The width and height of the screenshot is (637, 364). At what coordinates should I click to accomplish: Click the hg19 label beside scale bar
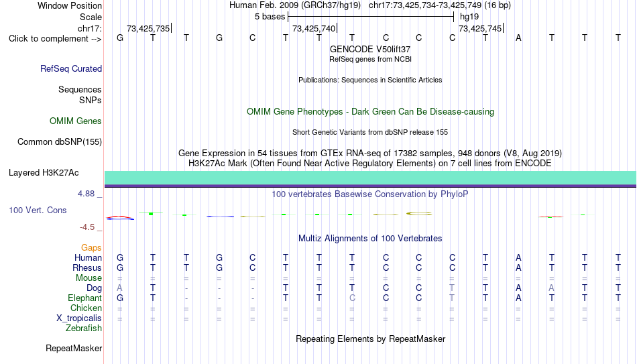(x=469, y=17)
